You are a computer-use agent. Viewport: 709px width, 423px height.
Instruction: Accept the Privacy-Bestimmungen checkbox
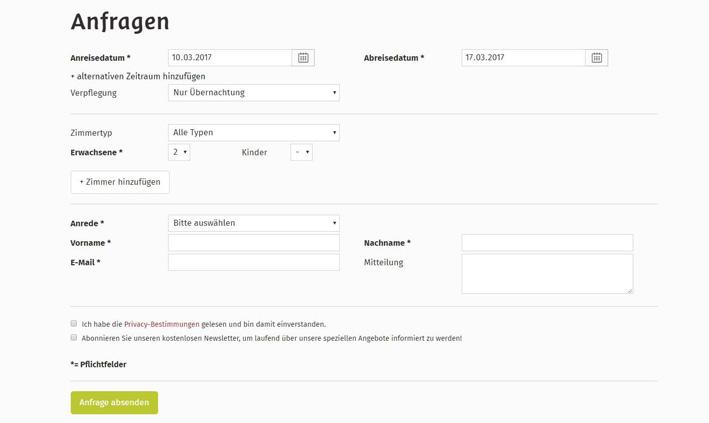tap(74, 323)
